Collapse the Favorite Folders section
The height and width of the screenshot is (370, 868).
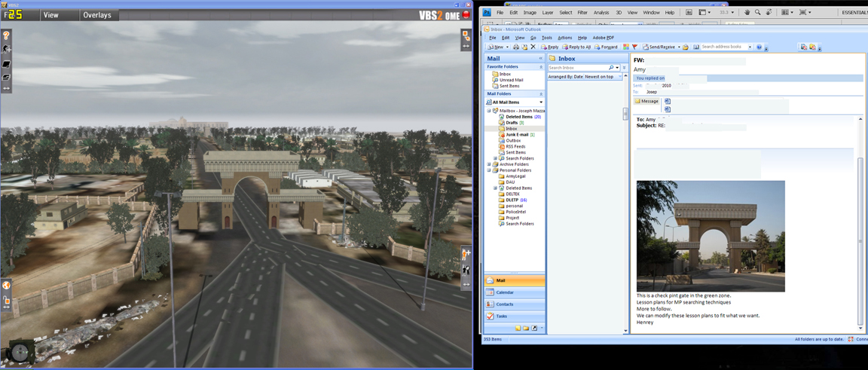tap(540, 67)
